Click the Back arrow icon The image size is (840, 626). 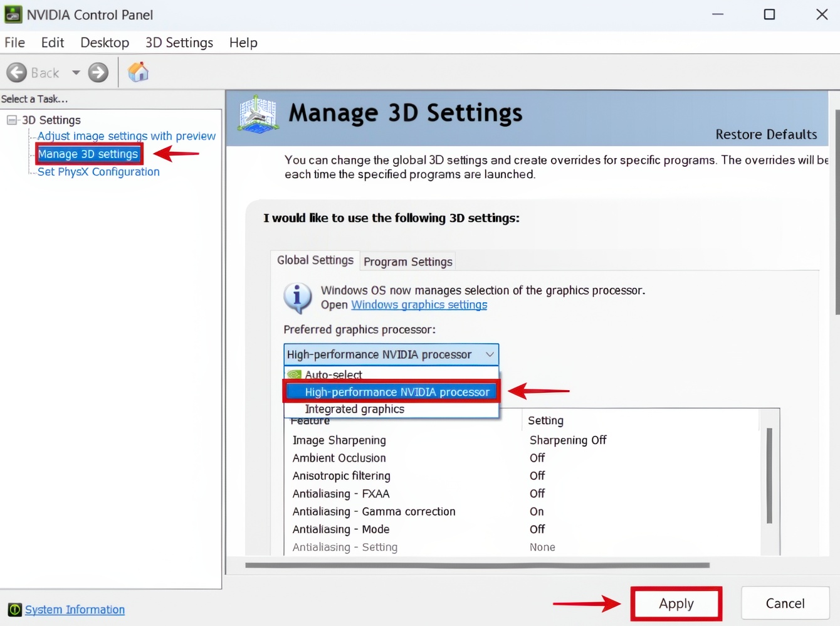17,73
